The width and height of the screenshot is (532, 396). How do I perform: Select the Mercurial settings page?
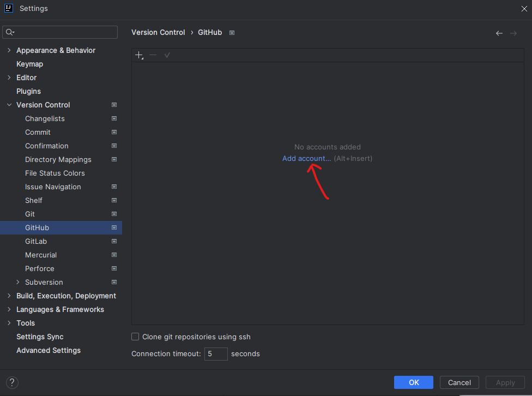pos(41,255)
